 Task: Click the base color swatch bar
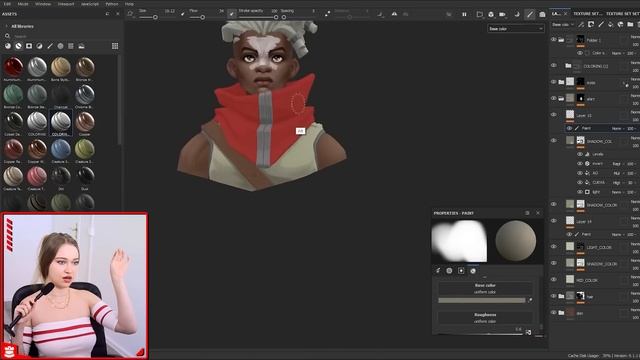482,300
